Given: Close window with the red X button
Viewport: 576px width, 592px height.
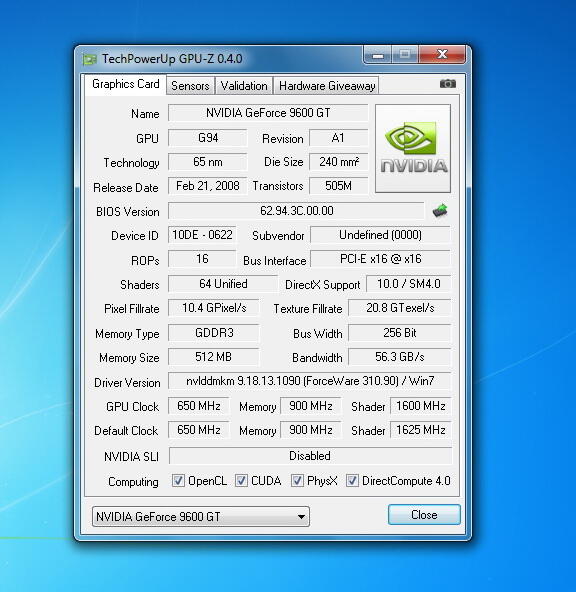Looking at the screenshot, I should point(442,55).
